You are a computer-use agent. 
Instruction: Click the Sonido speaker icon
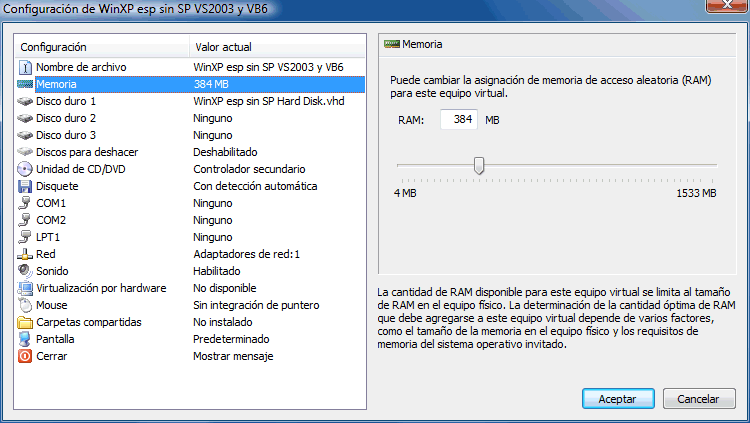tap(25, 271)
